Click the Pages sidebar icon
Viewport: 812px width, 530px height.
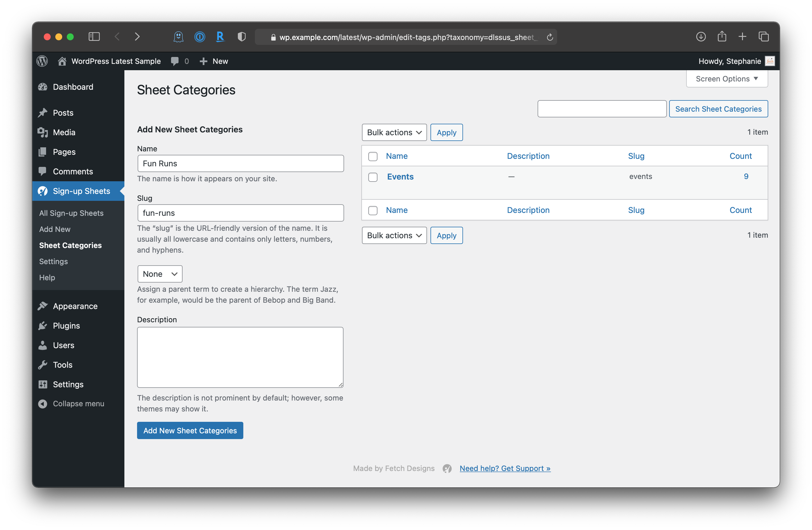(x=43, y=152)
